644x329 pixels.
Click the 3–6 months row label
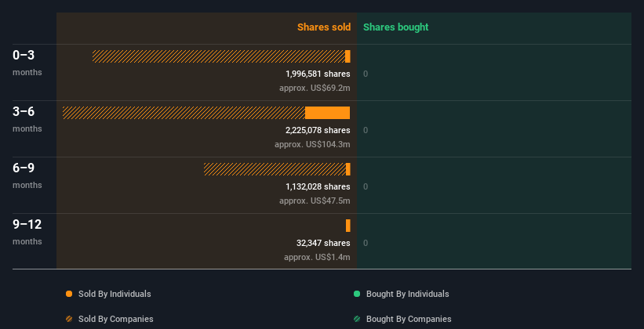coord(27,119)
